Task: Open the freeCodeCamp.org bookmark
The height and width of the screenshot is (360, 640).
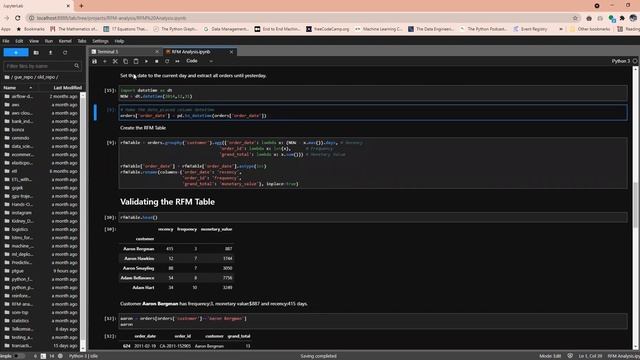Action: tap(328, 29)
